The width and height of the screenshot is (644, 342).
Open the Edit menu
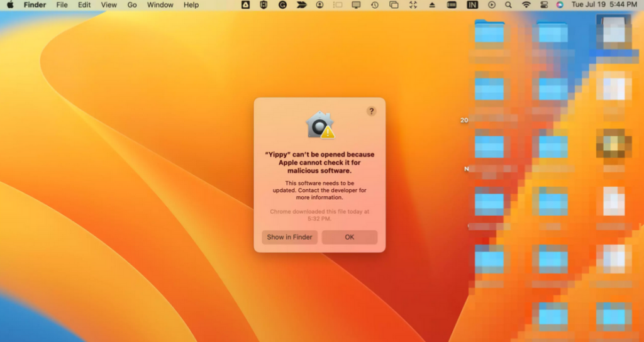pos(84,5)
